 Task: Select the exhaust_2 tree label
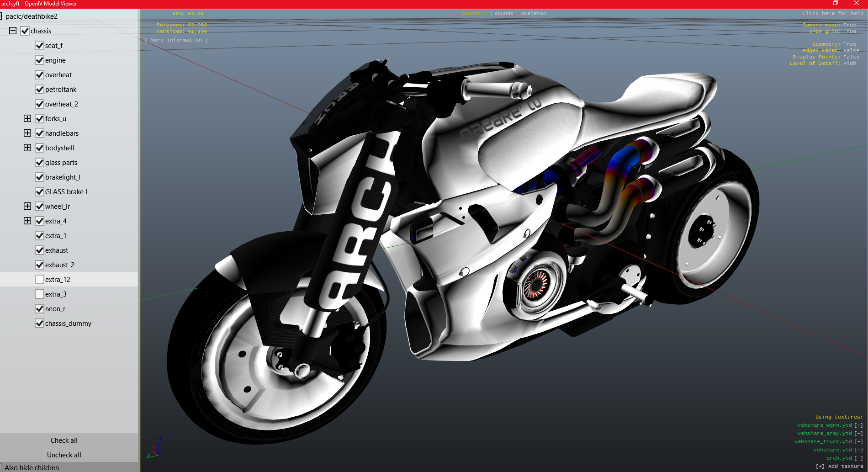60,265
